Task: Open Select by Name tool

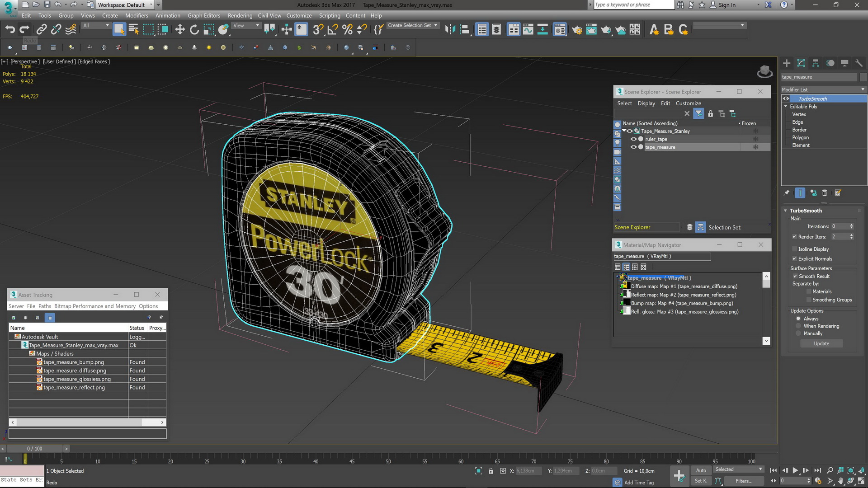Action: pyautogui.click(x=133, y=30)
